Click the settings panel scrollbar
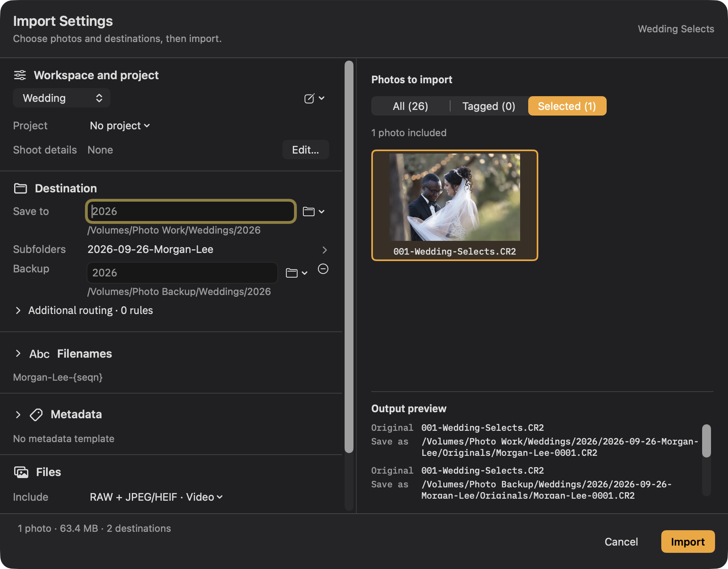This screenshot has height=569, width=728. pos(349,257)
